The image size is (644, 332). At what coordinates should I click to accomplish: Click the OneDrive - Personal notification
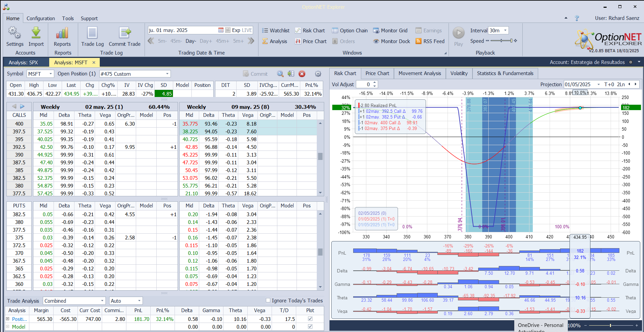pyautogui.click(x=541, y=325)
